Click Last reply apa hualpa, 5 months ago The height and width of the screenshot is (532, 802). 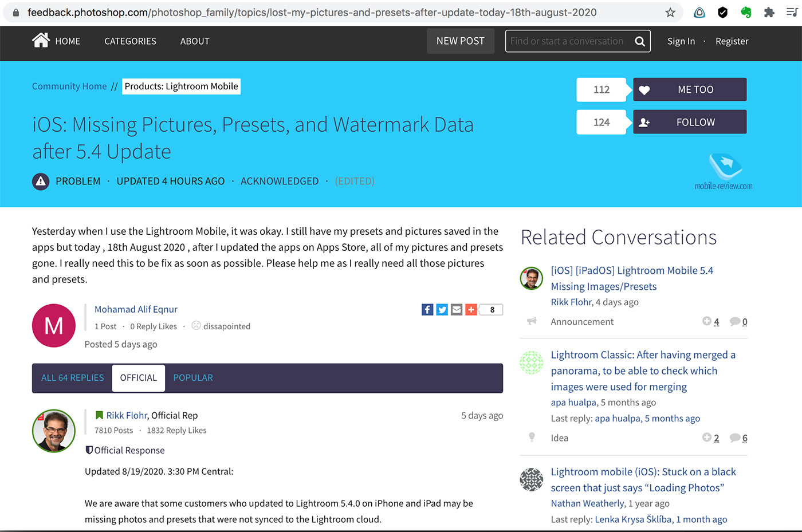tap(647, 418)
